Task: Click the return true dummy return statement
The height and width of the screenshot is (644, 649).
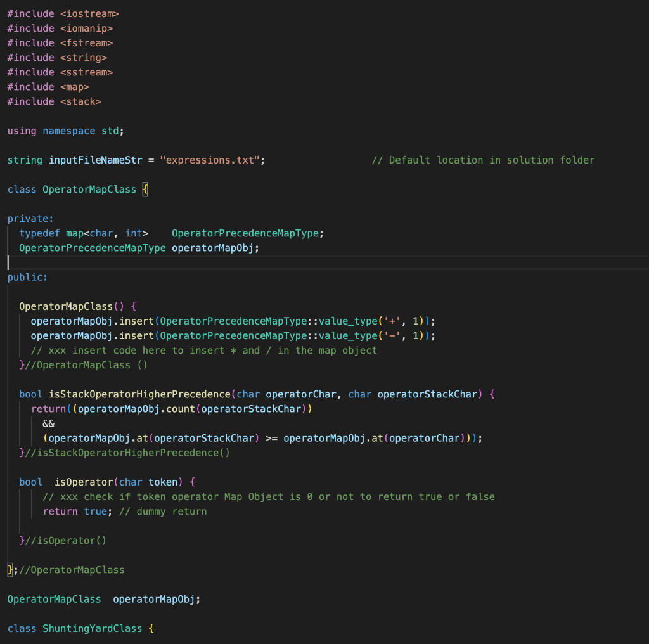Action: [70, 511]
